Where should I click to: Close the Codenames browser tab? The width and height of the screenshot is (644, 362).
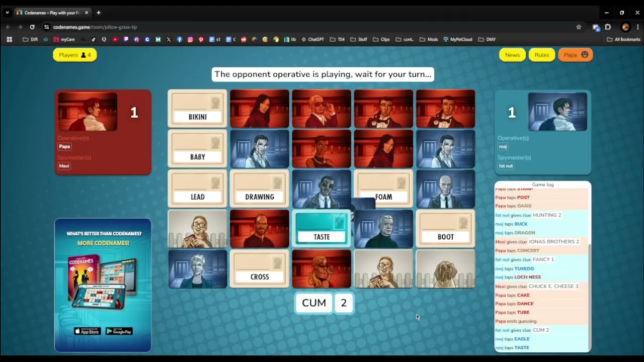[x=86, y=13]
